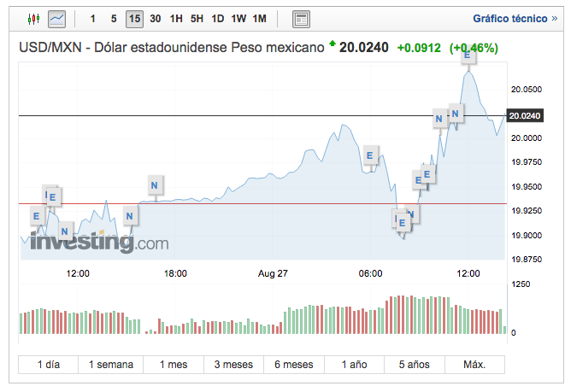Switch the range to 1 mes
571x392 pixels.
(x=173, y=365)
